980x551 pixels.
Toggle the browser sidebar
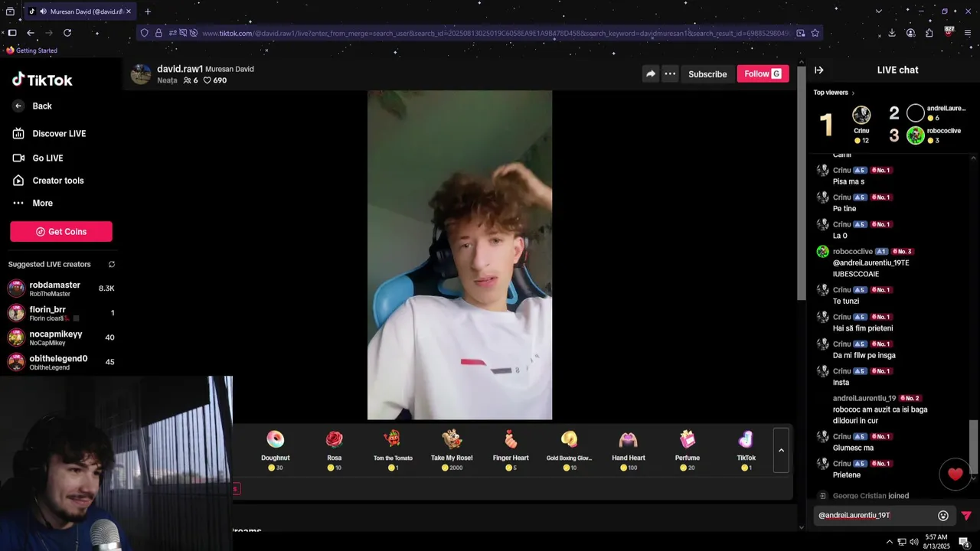tap(11, 33)
